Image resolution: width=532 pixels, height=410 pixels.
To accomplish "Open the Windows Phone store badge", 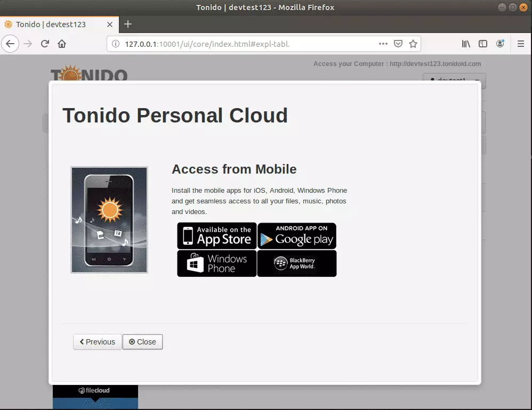I will point(217,264).
